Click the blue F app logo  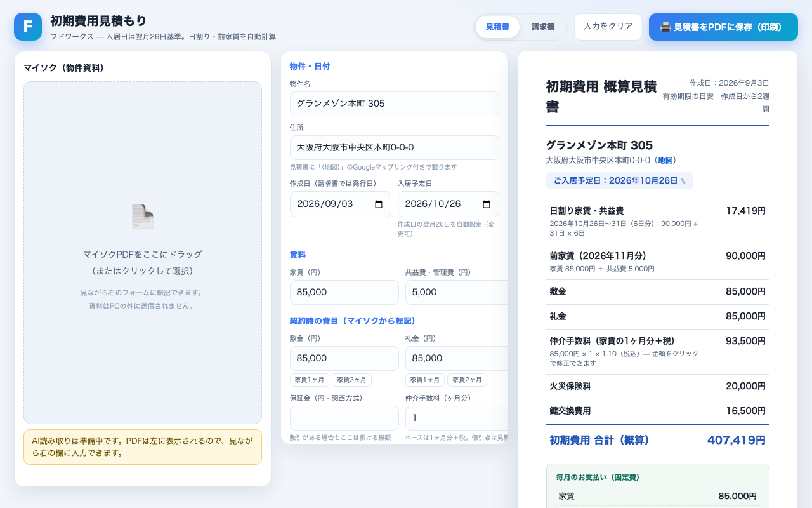(x=28, y=27)
